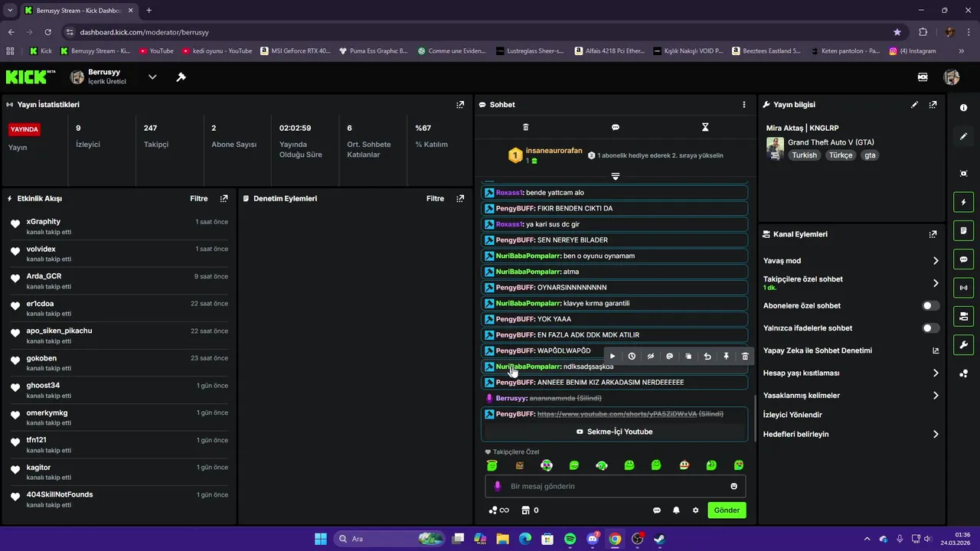This screenshot has width=980, height=551.
Task: Click the speech bubble icon under Sohbet header
Action: pos(616,127)
